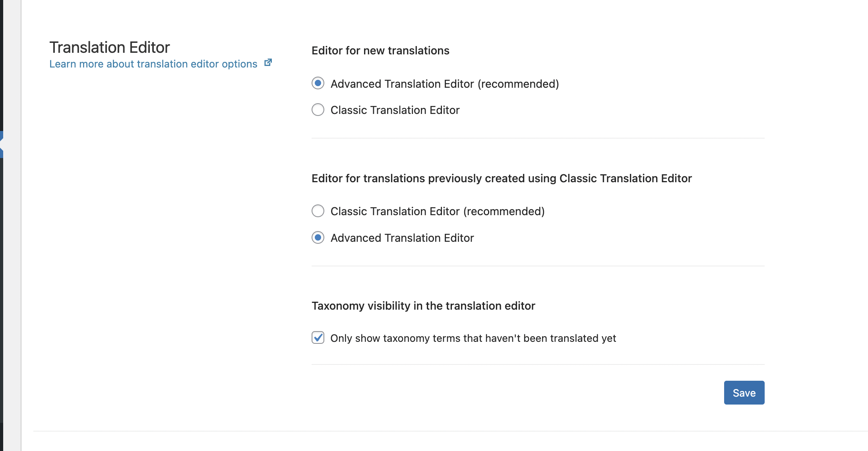Click the Classic Translation Editor (recommended) label text

pyautogui.click(x=438, y=211)
